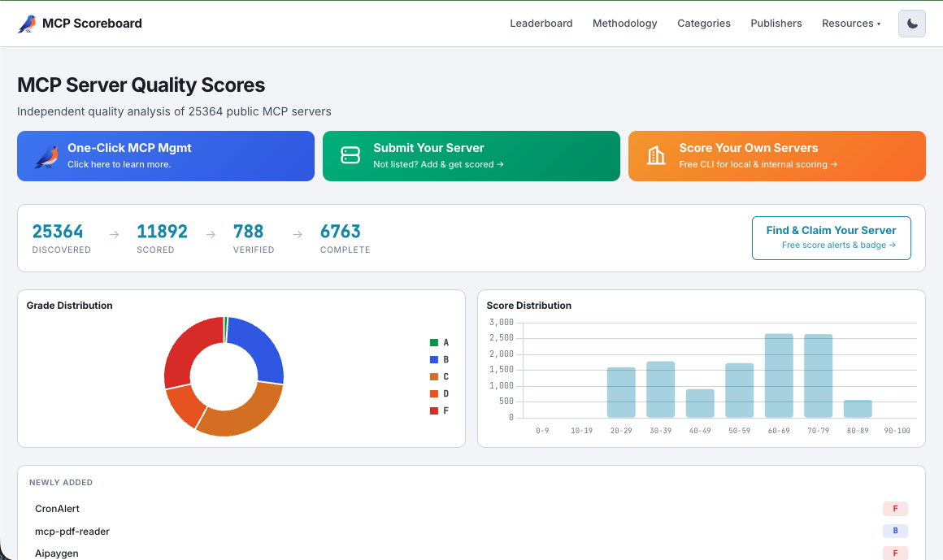Click the Score Your Own Servers banner title
The height and width of the screenshot is (560, 943).
click(x=748, y=148)
